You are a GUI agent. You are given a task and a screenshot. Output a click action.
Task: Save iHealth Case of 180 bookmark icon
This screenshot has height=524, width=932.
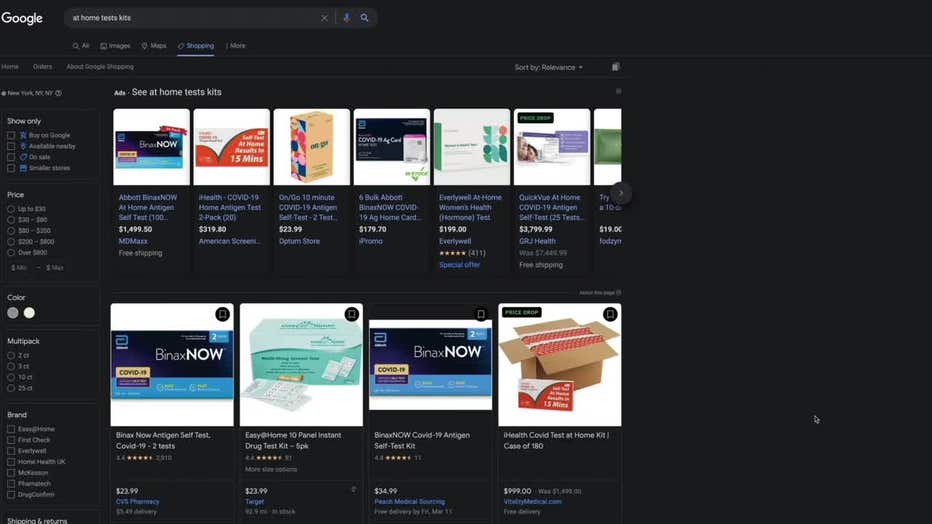point(610,314)
